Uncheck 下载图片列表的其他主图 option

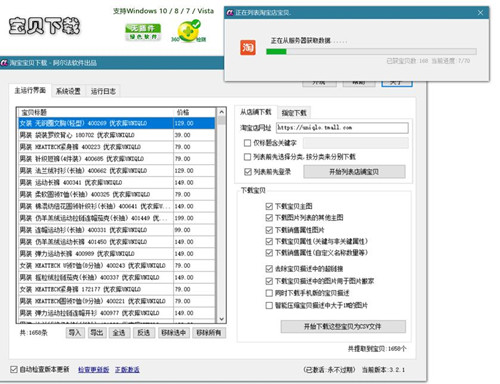point(269,218)
